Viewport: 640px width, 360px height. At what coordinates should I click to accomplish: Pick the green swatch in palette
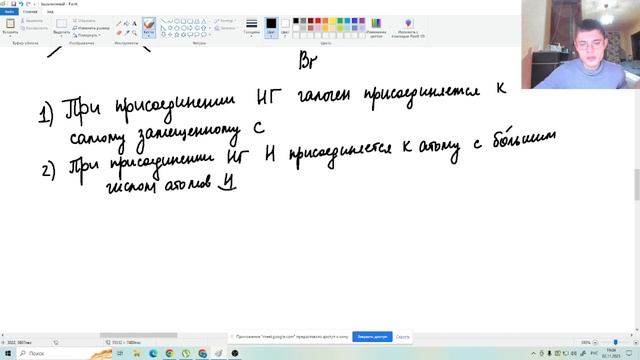pyautogui.click(x=340, y=21)
